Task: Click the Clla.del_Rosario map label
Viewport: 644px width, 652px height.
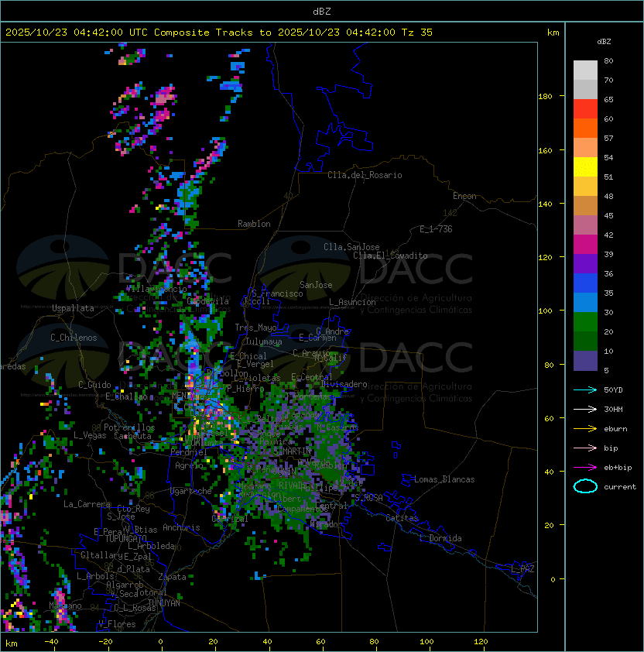Action: pos(365,175)
